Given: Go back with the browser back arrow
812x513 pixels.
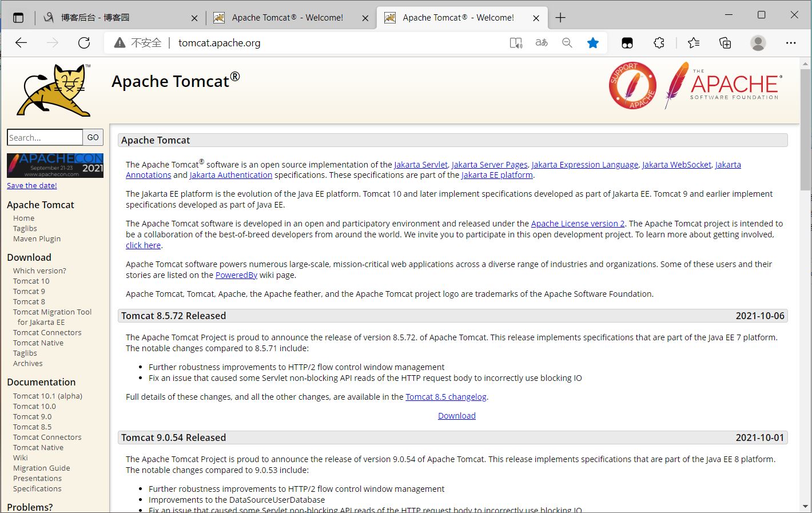Looking at the screenshot, I should (x=21, y=43).
